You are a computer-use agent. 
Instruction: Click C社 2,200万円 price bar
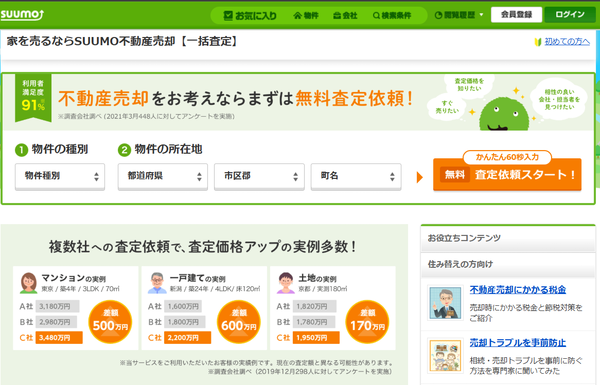coord(188,338)
